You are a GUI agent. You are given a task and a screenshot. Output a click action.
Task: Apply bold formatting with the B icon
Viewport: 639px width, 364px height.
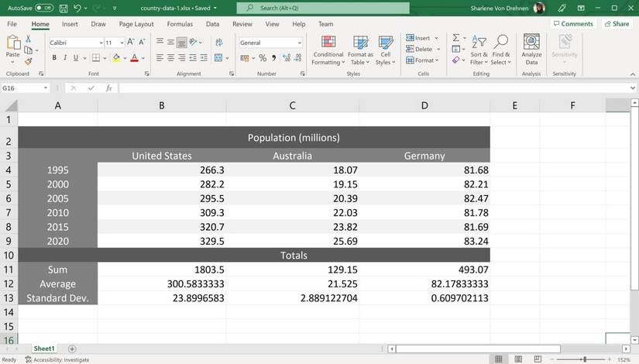[53, 58]
